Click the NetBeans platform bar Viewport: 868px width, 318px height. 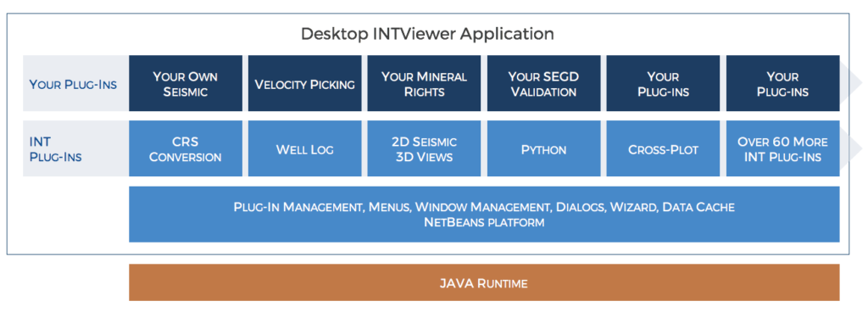(484, 214)
